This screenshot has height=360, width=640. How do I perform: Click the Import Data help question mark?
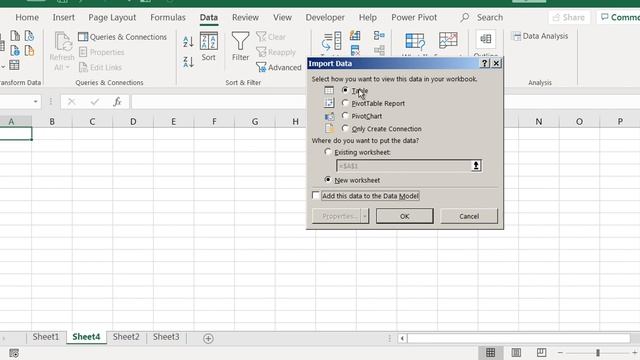click(x=484, y=63)
